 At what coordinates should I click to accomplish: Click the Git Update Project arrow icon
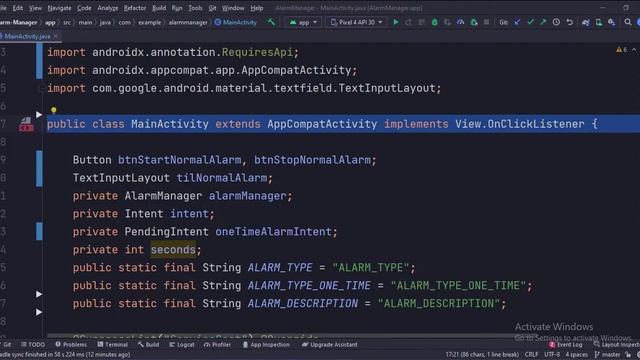517,22
